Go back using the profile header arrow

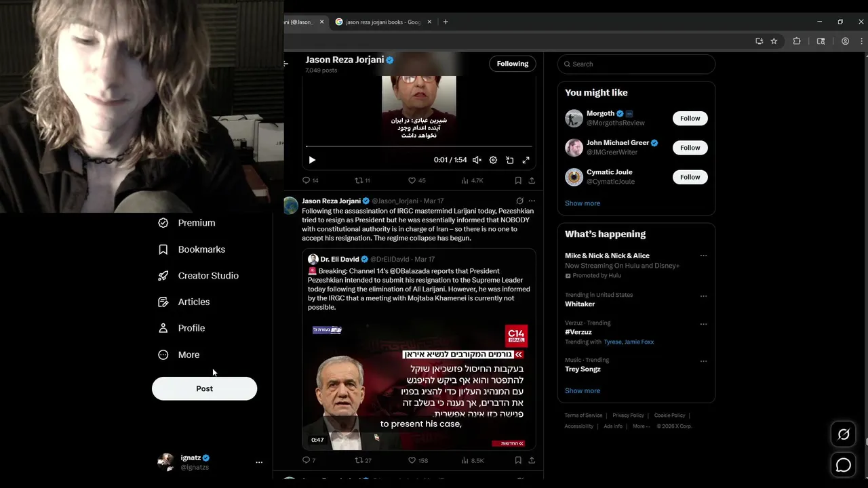(286, 64)
